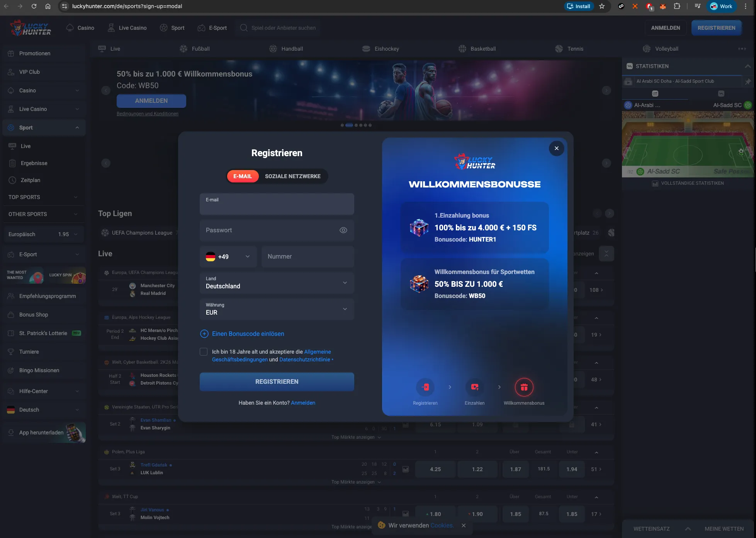Click the Nummer phone field
756x538 pixels.
pyautogui.click(x=308, y=257)
